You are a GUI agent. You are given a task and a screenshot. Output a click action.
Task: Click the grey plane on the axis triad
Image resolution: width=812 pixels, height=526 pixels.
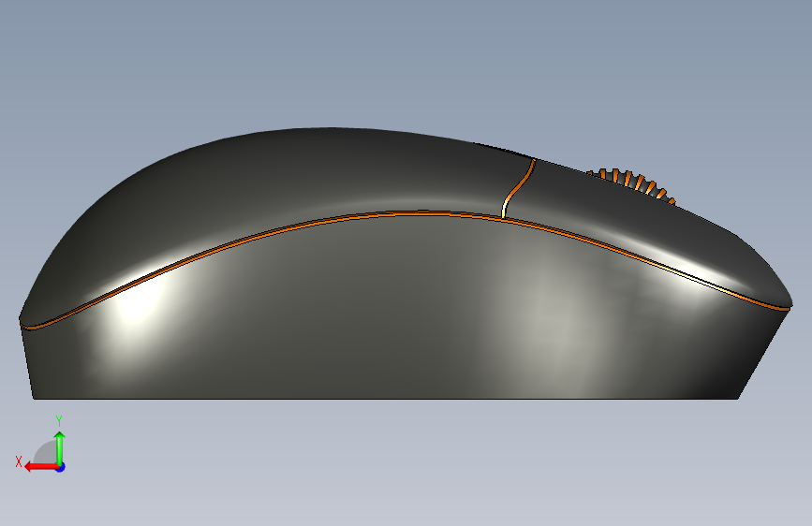pyautogui.click(x=46, y=452)
